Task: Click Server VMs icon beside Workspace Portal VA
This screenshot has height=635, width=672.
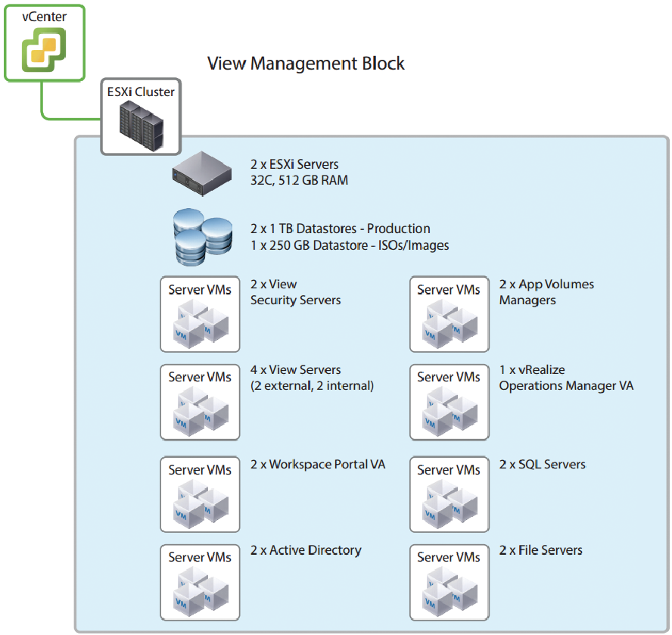Action: (x=200, y=494)
